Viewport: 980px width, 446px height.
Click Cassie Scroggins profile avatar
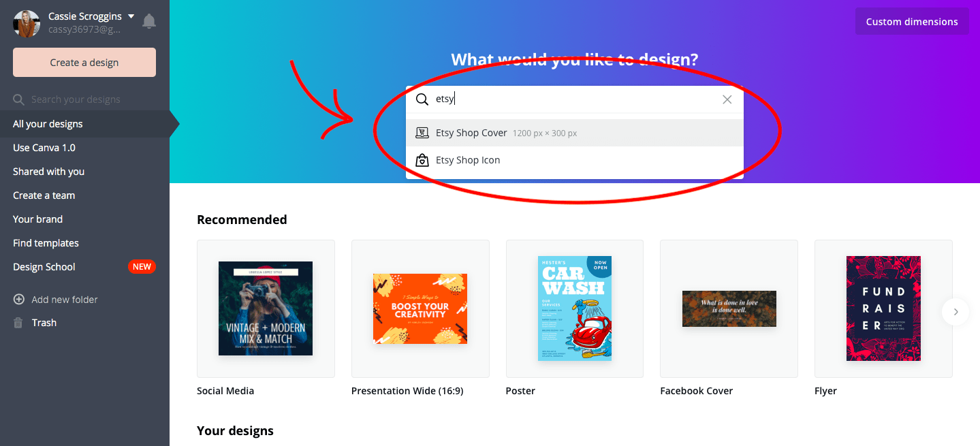27,23
